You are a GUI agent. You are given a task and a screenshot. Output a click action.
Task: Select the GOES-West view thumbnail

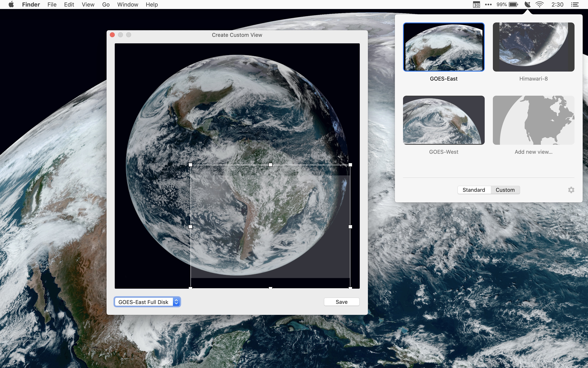pos(444,120)
